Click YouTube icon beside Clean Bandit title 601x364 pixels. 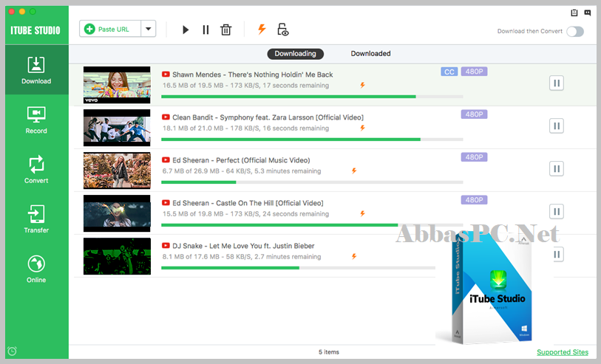[166, 117]
